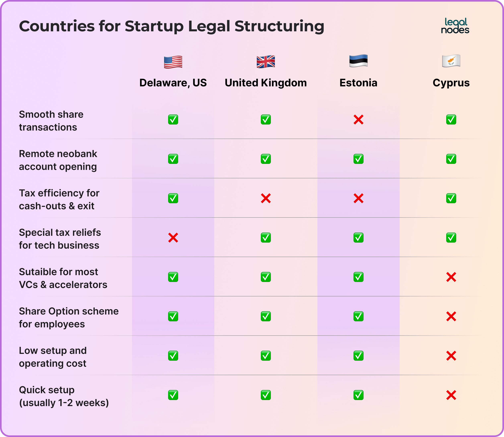Click the Cyprus column heading
504x437 pixels.
pyautogui.click(x=451, y=83)
